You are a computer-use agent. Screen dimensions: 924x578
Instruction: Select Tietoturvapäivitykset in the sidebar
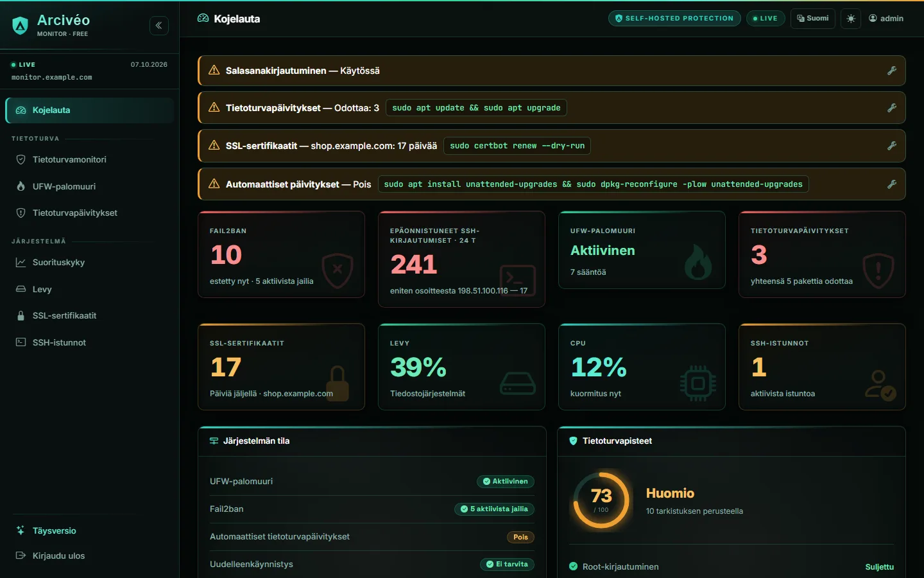pyautogui.click(x=90, y=213)
